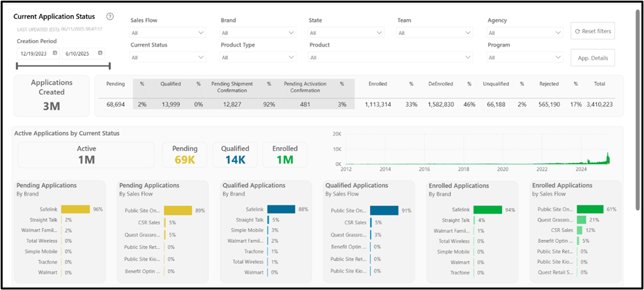This screenshot has width=644, height=290.
Task: Open the Current Status dropdown
Action: pos(168,57)
